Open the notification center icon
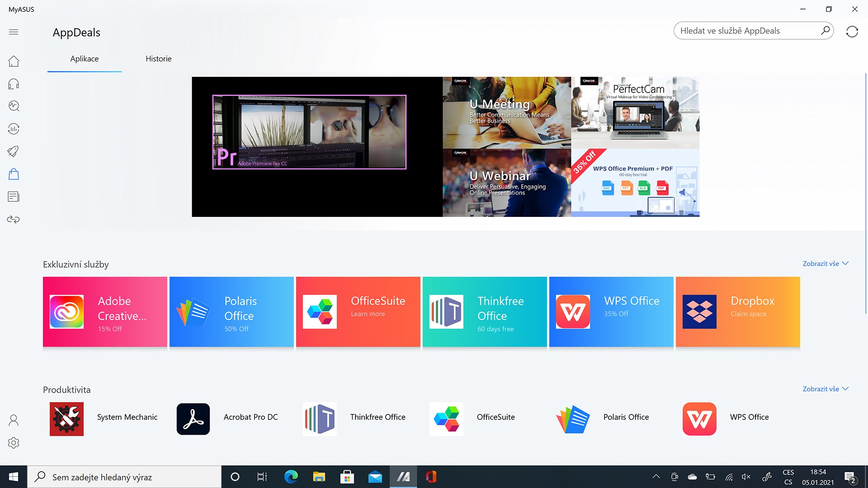 click(x=850, y=477)
